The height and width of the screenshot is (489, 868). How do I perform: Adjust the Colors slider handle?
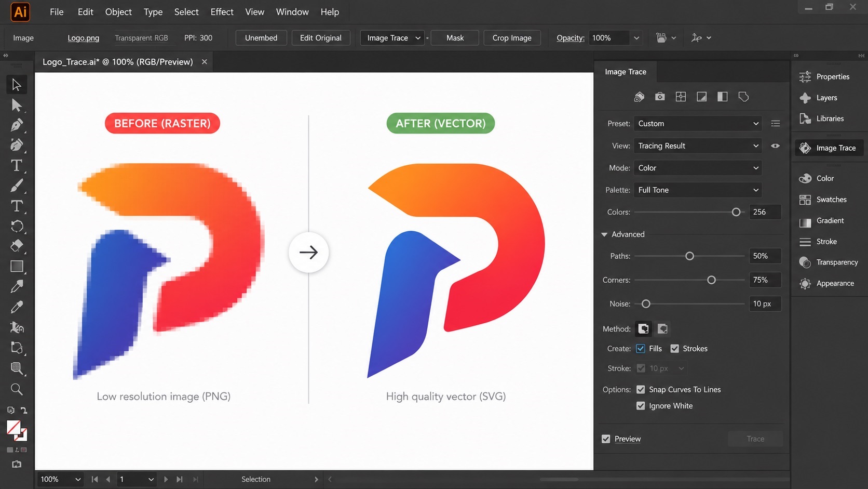point(736,212)
